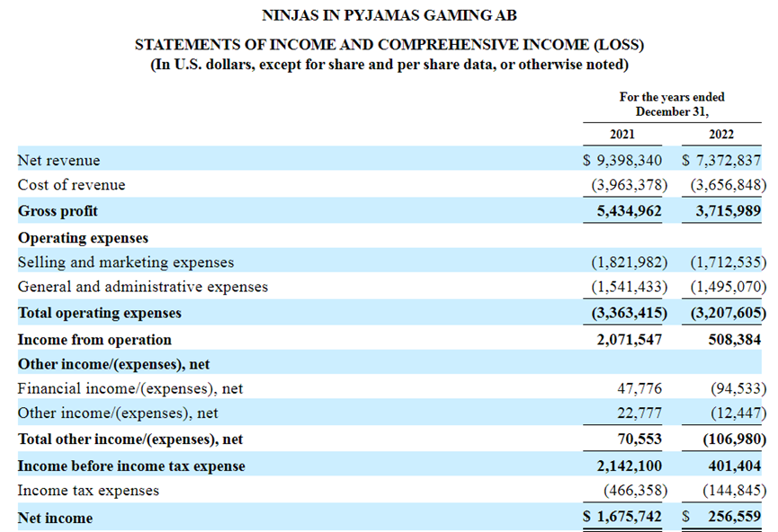Viewport: 778px width, 532px height.
Task: Select pre-tax income value 401,404
Action: click(734, 466)
